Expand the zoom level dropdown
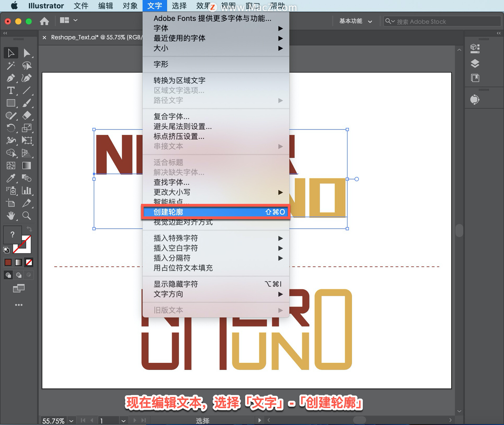This screenshot has width=504, height=425. 71,421
